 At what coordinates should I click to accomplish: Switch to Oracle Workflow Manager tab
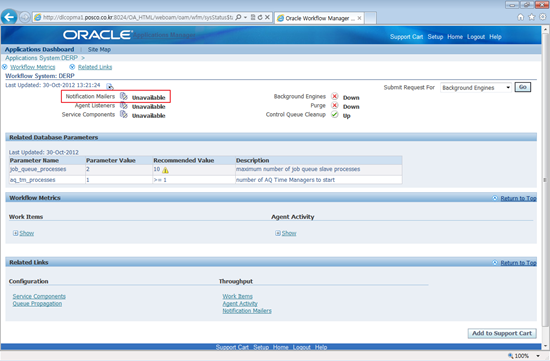[320, 18]
